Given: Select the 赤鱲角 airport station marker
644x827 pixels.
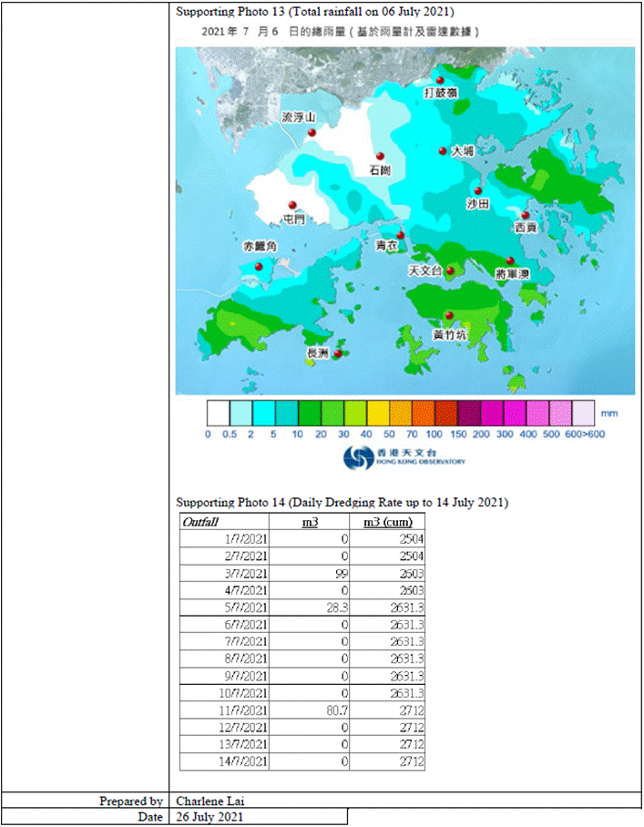Looking at the screenshot, I should pos(259,266).
